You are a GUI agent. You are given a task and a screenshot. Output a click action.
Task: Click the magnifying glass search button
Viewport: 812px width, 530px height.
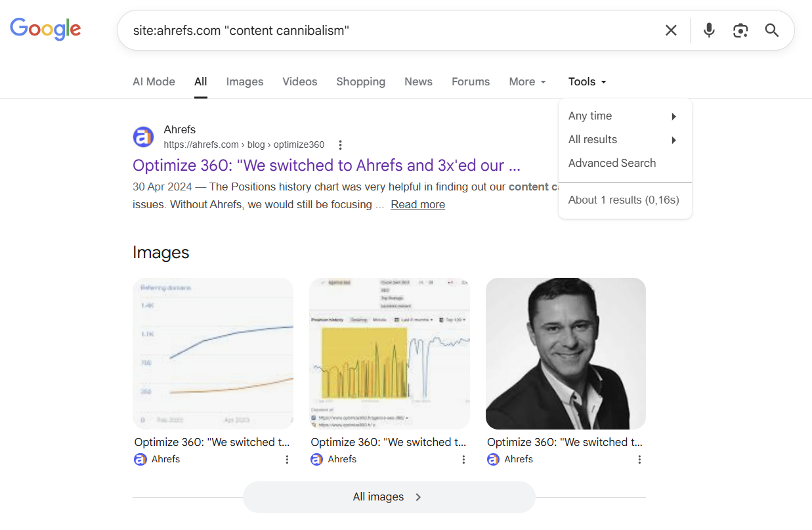coord(772,30)
